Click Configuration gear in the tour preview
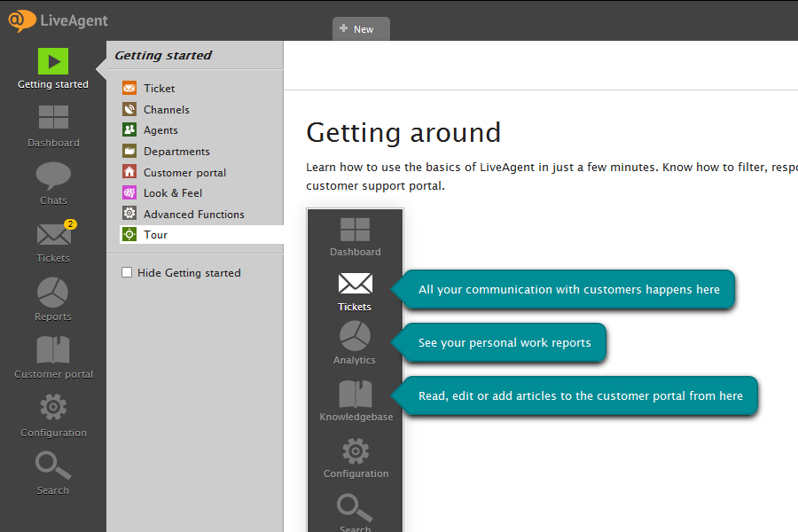 356,451
